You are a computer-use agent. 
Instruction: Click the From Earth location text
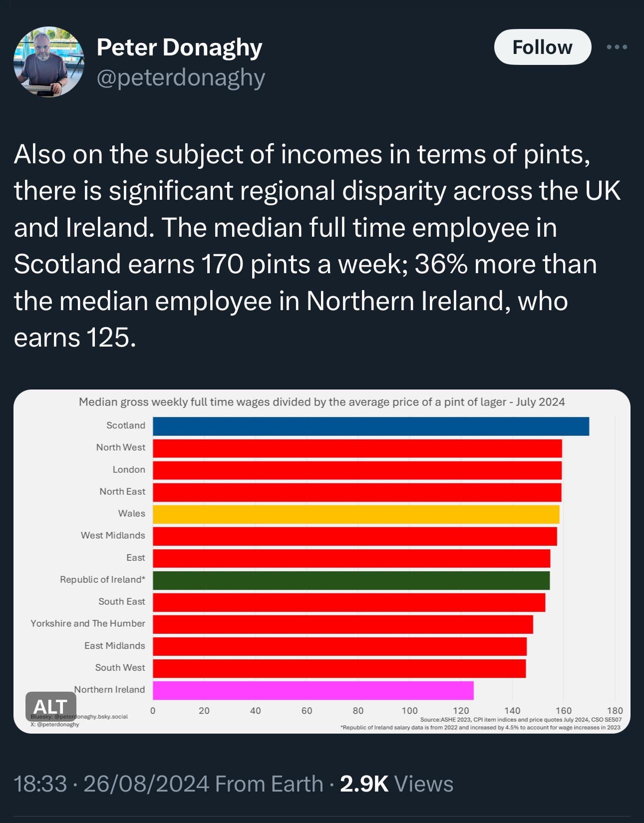point(269,784)
